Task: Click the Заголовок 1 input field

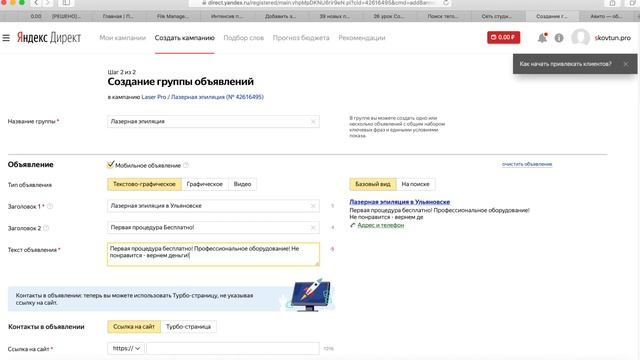Action: (x=213, y=206)
